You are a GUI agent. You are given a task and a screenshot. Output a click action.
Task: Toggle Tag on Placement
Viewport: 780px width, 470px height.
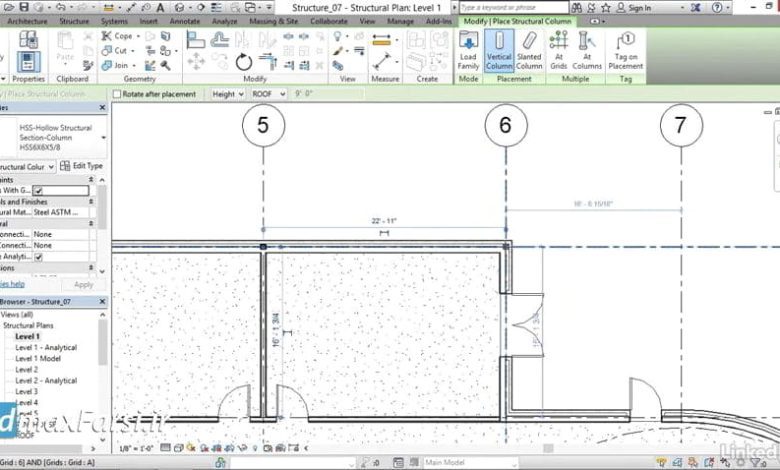[x=626, y=51]
